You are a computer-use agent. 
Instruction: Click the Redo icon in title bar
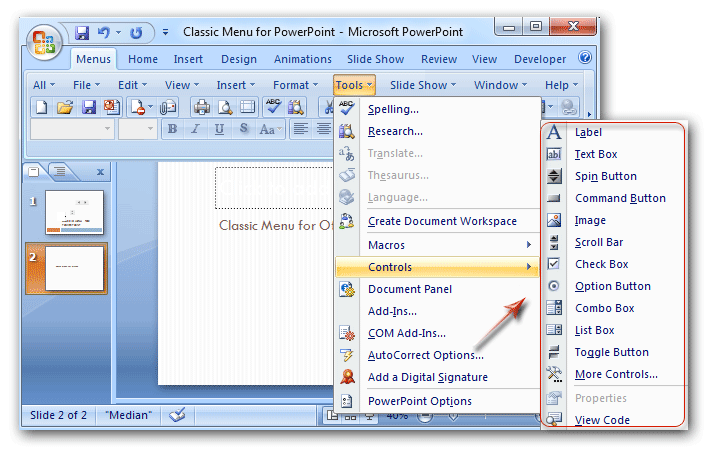(136, 33)
